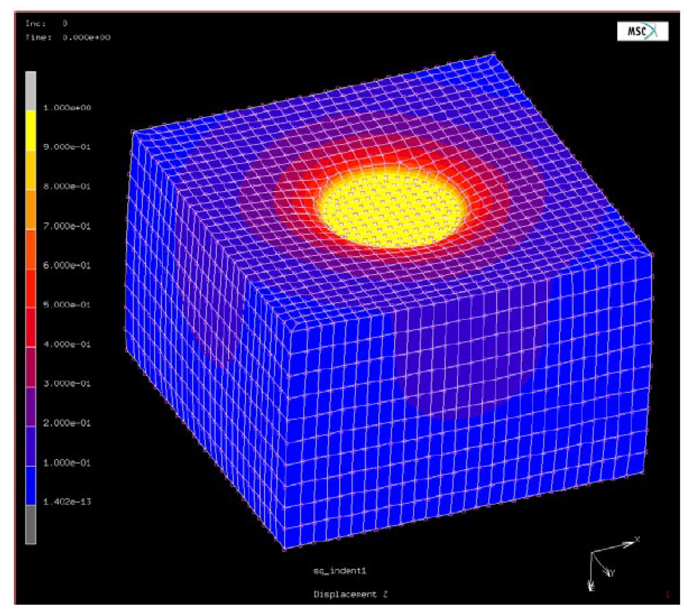Click the red viewport number 1 indicator
Viewport: 700px width, 616px height.
pos(668,594)
